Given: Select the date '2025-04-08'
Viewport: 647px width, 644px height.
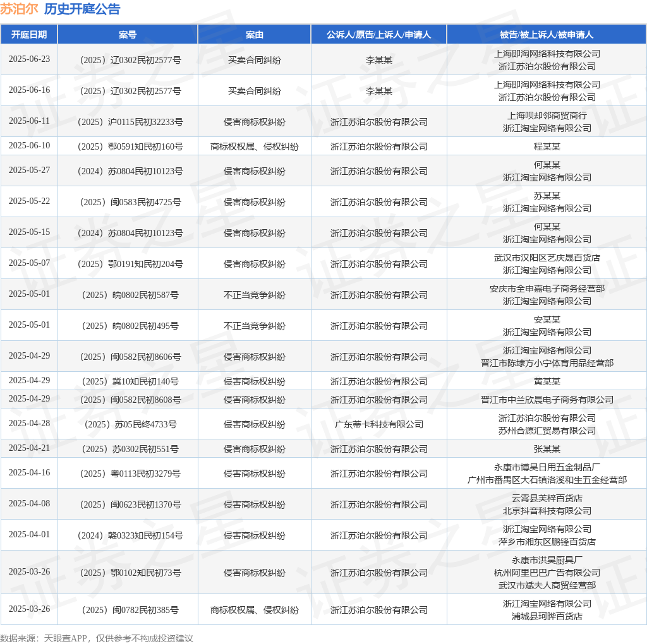Looking at the screenshot, I should coord(29,504).
